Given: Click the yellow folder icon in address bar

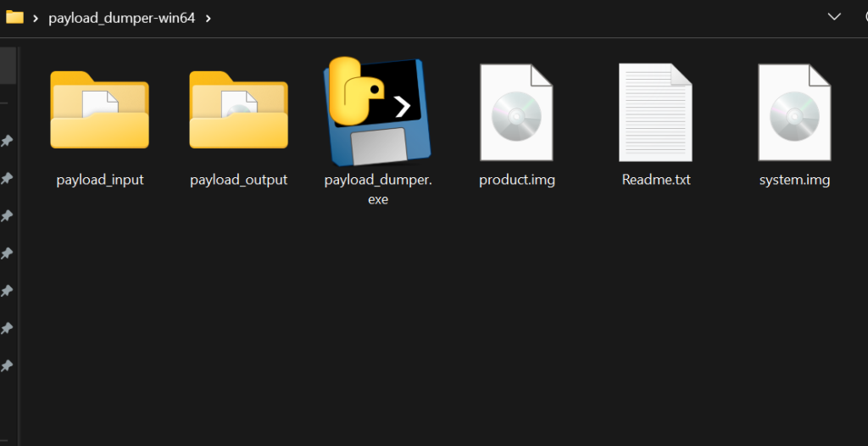Looking at the screenshot, I should pos(14,17).
